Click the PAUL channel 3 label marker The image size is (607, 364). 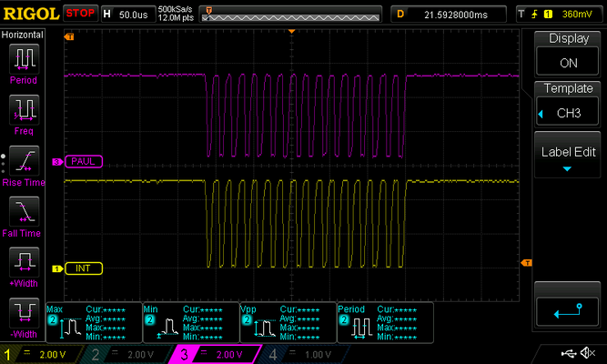click(x=83, y=161)
